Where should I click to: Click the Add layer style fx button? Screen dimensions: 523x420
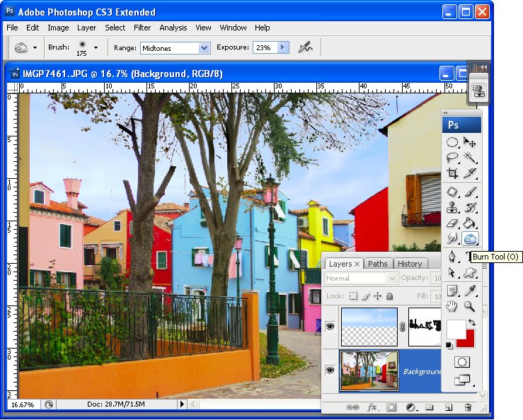coord(372,407)
